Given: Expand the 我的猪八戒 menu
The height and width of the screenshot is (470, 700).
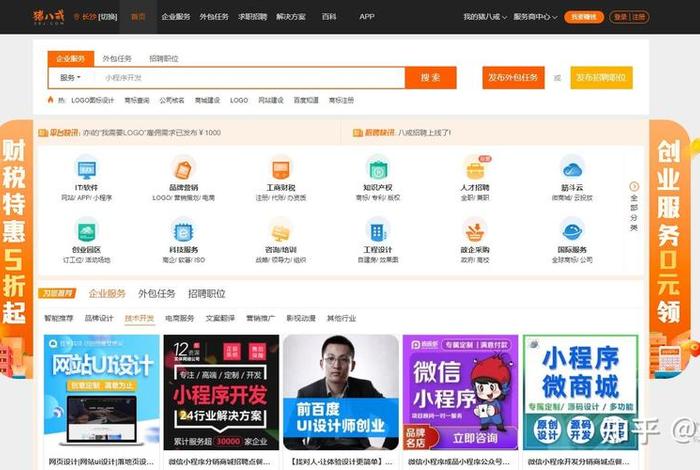Looking at the screenshot, I should click(x=485, y=17).
